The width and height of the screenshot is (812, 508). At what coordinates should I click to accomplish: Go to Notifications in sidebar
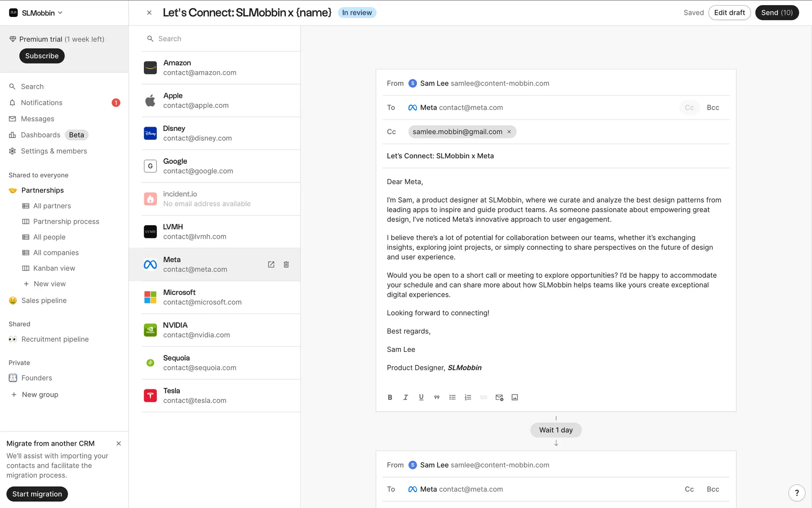(x=41, y=103)
